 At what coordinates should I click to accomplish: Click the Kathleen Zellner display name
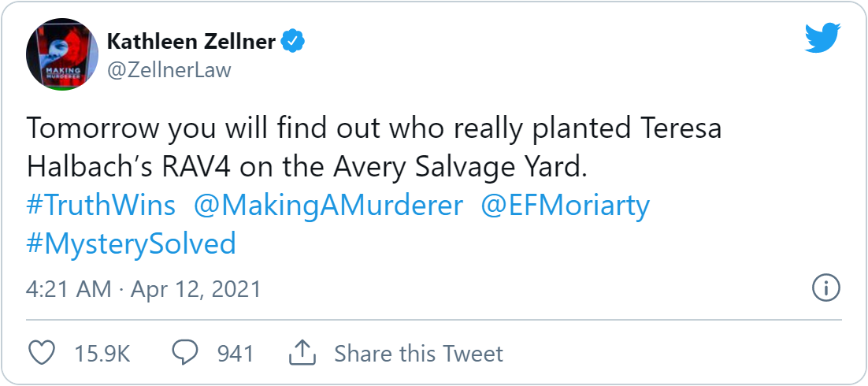pos(191,42)
